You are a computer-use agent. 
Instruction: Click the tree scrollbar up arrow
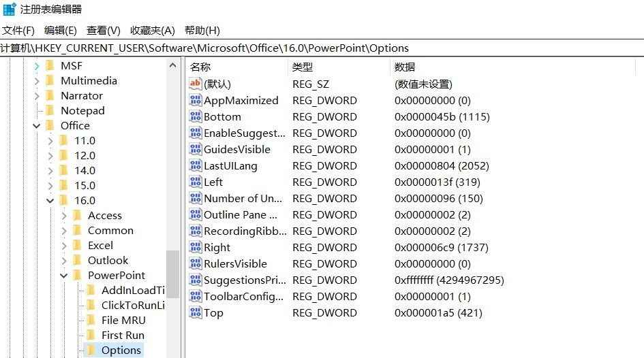pyautogui.click(x=173, y=65)
